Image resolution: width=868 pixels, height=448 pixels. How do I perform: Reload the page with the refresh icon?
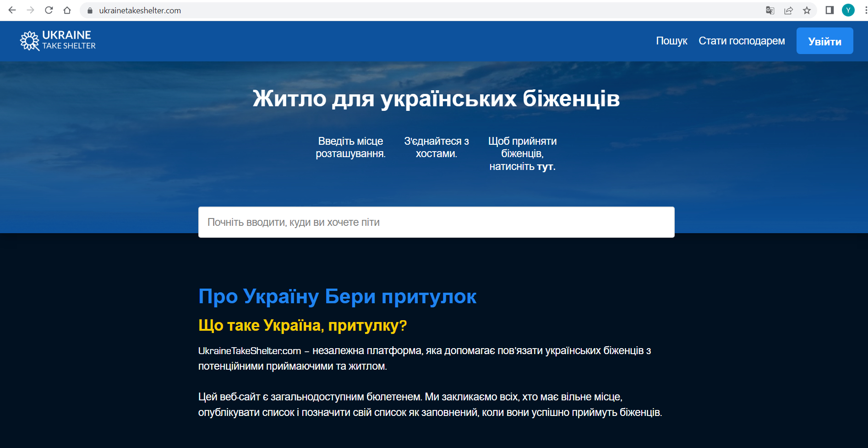[x=49, y=10]
